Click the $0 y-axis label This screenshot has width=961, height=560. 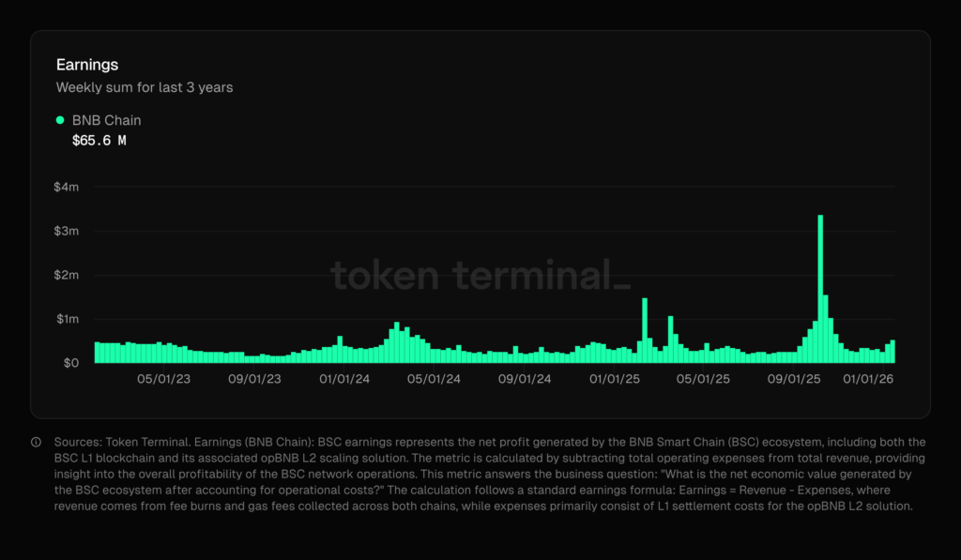71,363
